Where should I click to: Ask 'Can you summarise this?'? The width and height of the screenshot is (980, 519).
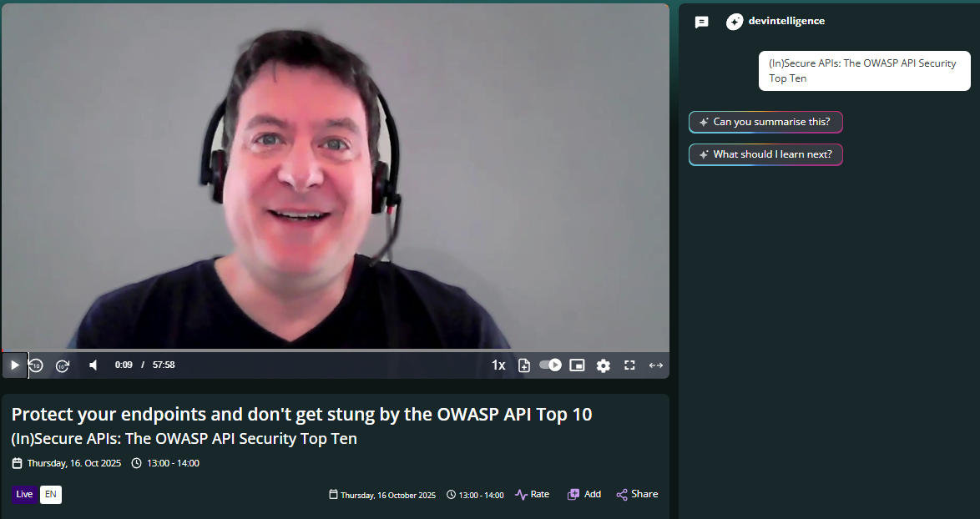point(765,122)
